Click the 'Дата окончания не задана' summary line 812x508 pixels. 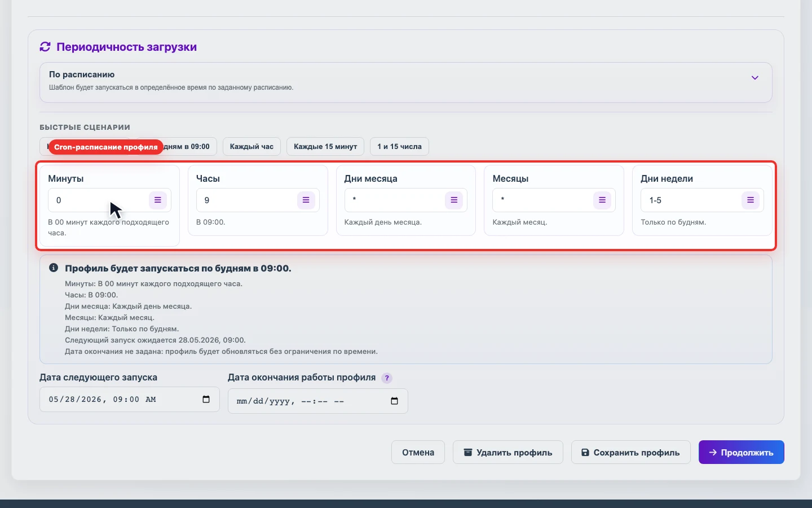pyautogui.click(x=221, y=352)
